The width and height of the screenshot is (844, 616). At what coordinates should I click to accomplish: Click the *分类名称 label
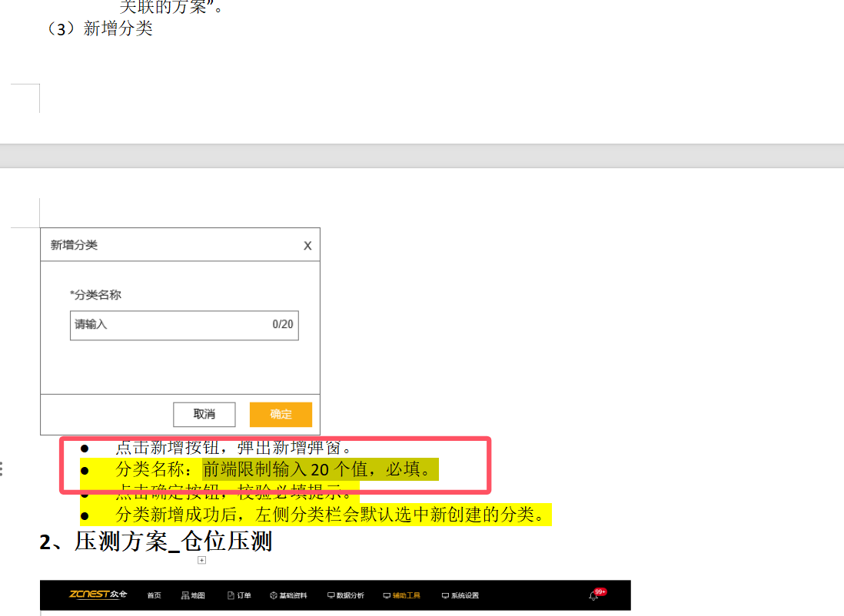point(95,295)
